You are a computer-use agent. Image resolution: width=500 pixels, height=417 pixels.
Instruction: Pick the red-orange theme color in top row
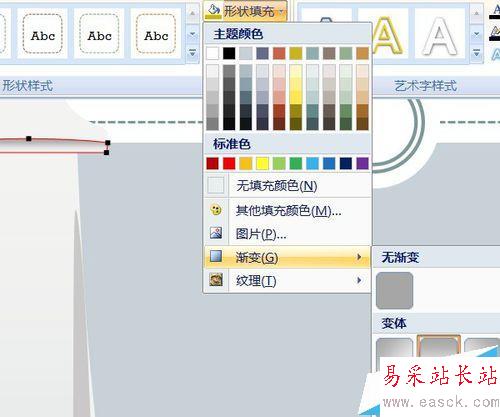[x=279, y=53]
